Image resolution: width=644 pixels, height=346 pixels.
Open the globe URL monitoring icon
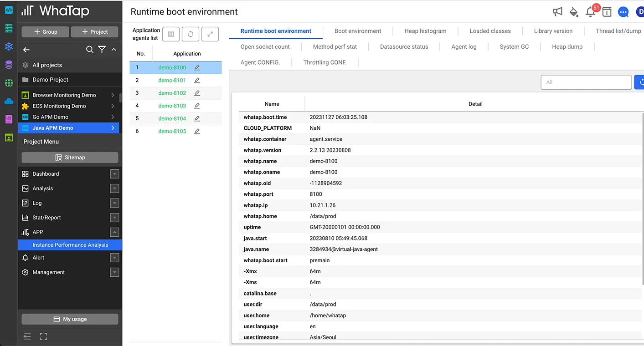9,83
